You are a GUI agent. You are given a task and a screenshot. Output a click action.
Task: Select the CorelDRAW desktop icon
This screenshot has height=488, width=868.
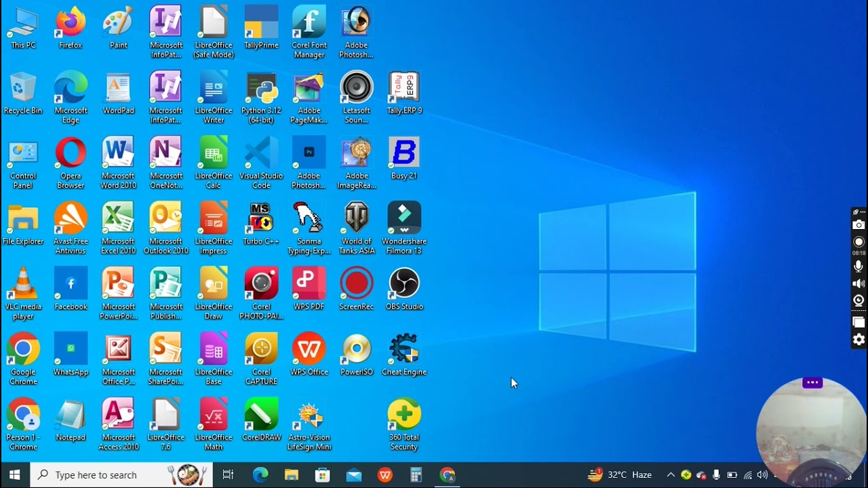pos(261,420)
